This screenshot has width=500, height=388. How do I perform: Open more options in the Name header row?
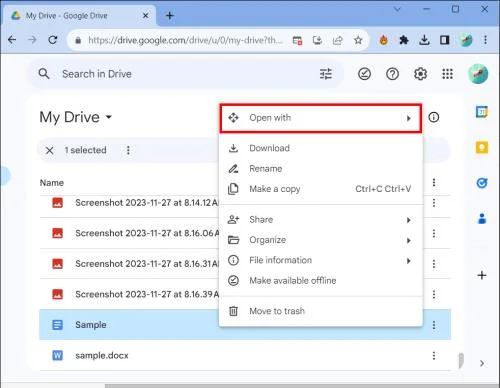coord(434,182)
